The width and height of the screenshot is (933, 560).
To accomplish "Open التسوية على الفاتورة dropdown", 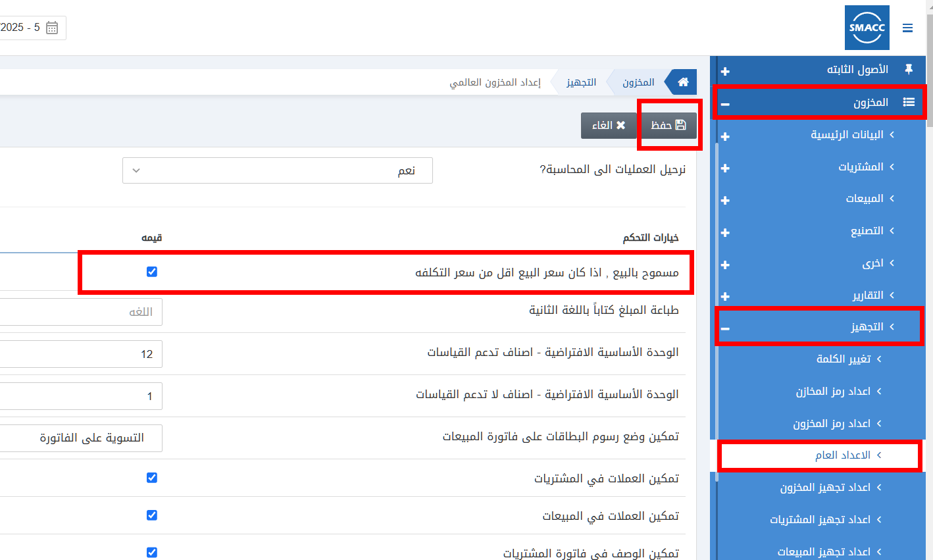I will click(81, 438).
